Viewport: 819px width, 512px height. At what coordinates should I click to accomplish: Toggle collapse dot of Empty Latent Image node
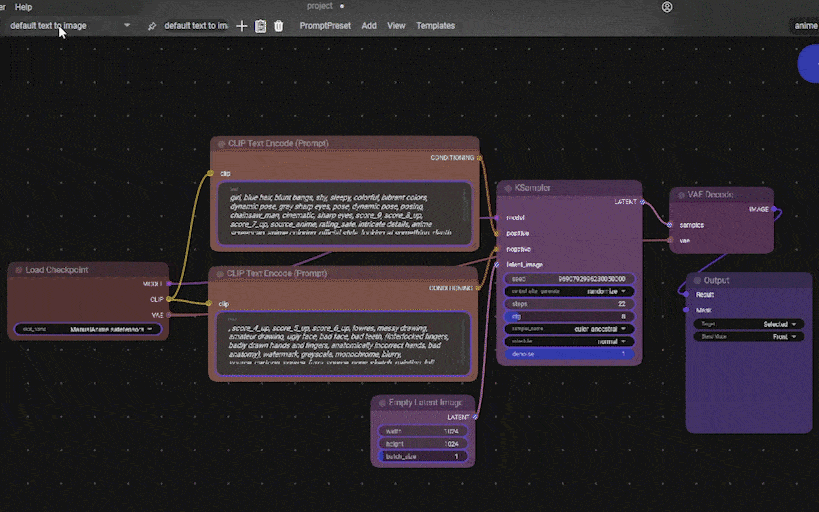tap(382, 403)
